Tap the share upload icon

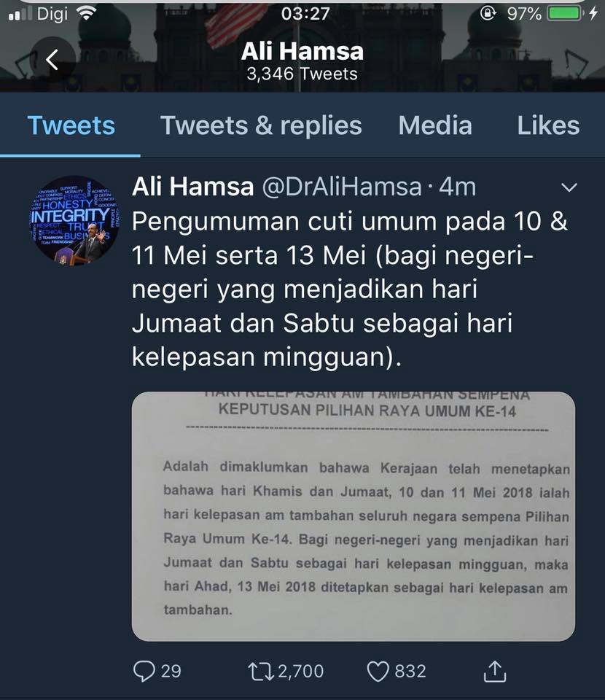click(x=495, y=672)
